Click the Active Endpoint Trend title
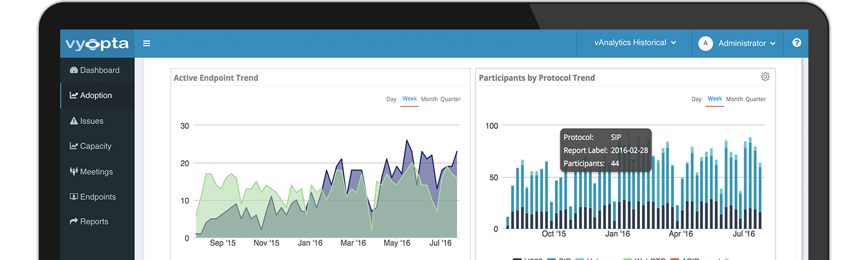This screenshot has height=260, width=868. click(x=216, y=78)
